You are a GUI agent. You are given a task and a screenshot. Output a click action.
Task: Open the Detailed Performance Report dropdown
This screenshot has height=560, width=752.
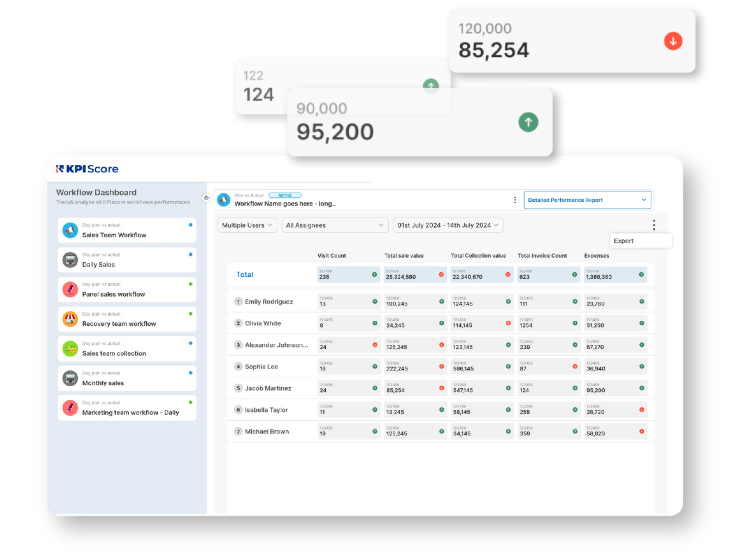point(587,200)
